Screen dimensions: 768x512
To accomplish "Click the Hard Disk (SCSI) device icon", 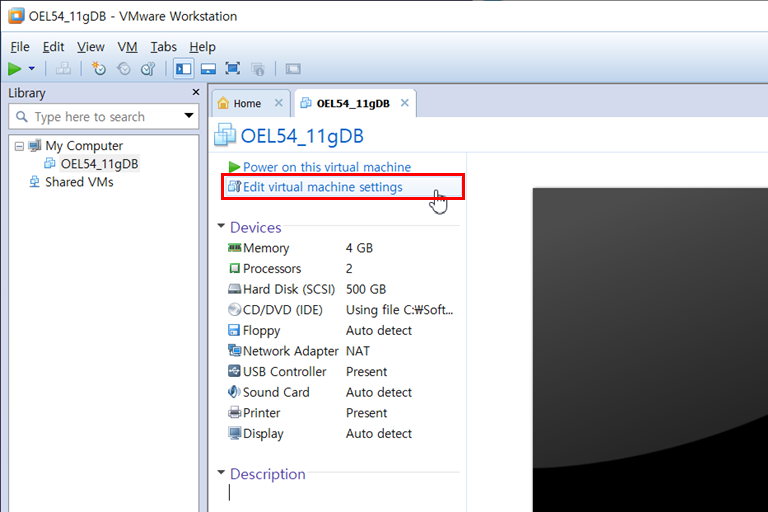I will 234,289.
